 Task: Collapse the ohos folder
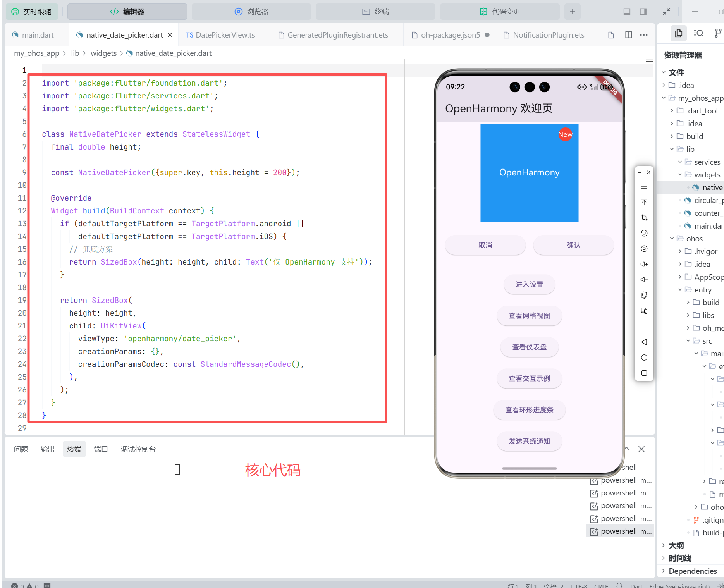point(672,239)
